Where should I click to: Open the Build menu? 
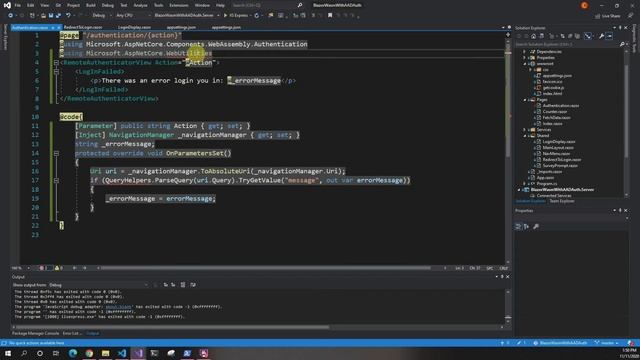91,5
